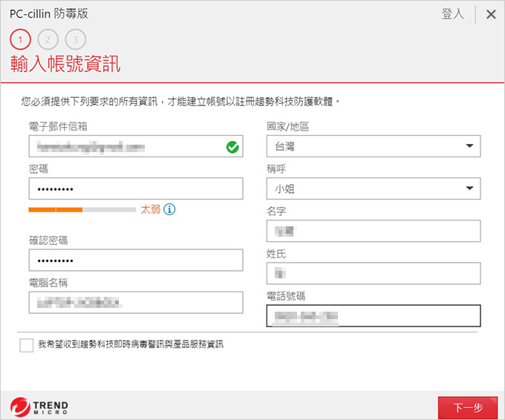The image size is (505, 420).
Task: Click the 姓氏 input field
Action: pos(374,274)
